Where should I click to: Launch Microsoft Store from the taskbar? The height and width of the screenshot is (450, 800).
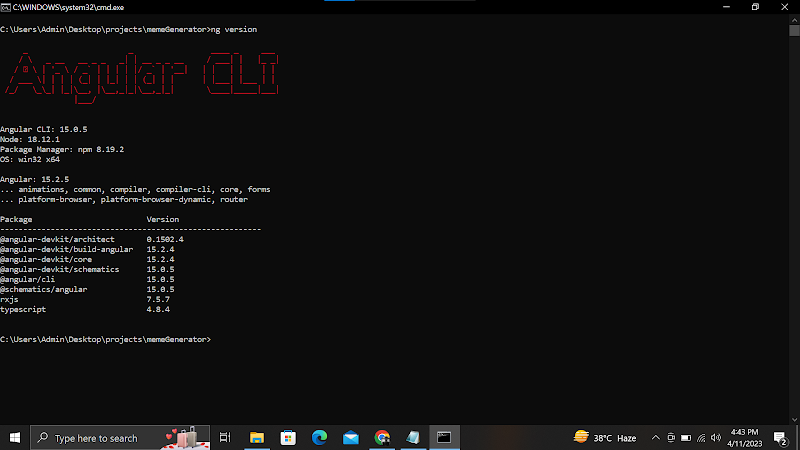pyautogui.click(x=288, y=438)
